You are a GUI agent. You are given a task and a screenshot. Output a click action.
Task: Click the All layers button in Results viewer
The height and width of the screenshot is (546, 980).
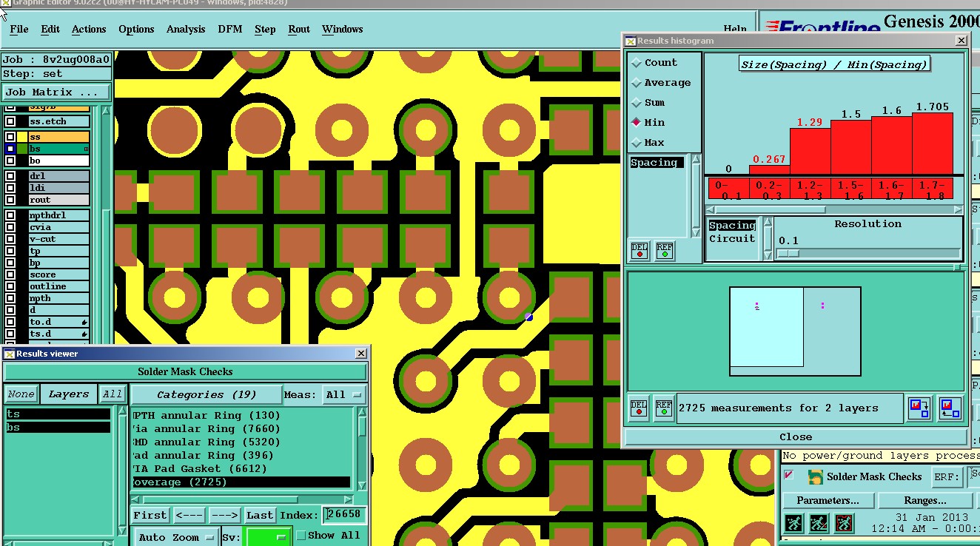click(x=113, y=394)
